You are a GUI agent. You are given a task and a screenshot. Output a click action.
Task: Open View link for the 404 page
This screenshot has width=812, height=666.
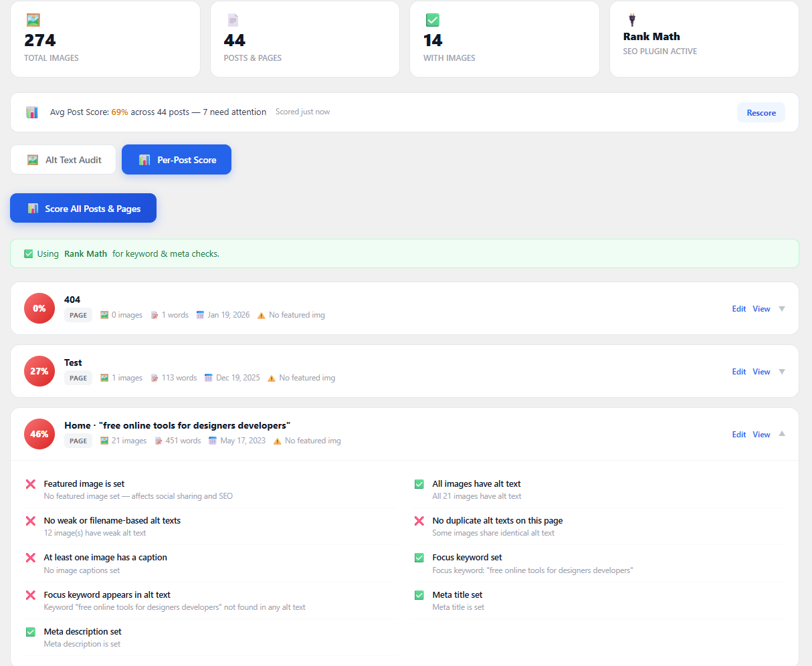761,309
